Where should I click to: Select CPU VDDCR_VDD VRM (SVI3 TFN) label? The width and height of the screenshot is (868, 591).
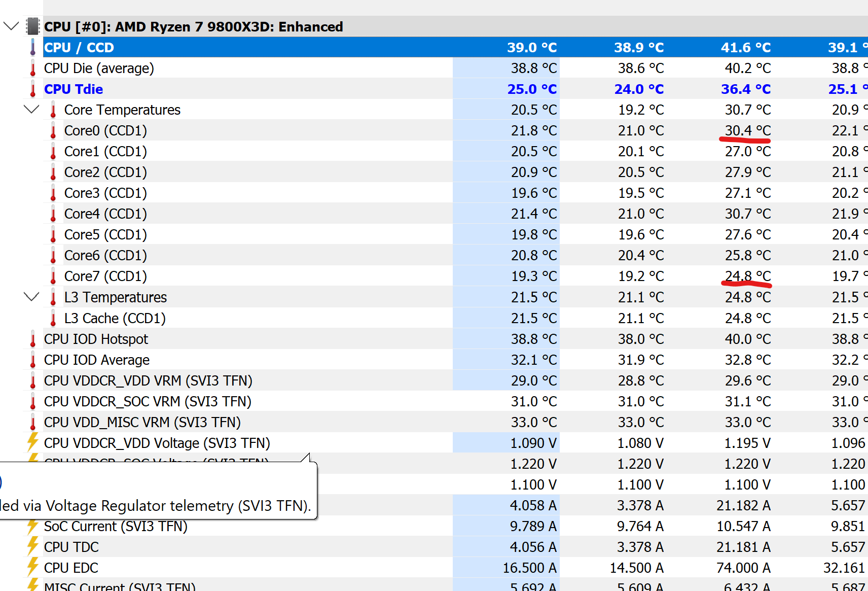coord(148,380)
